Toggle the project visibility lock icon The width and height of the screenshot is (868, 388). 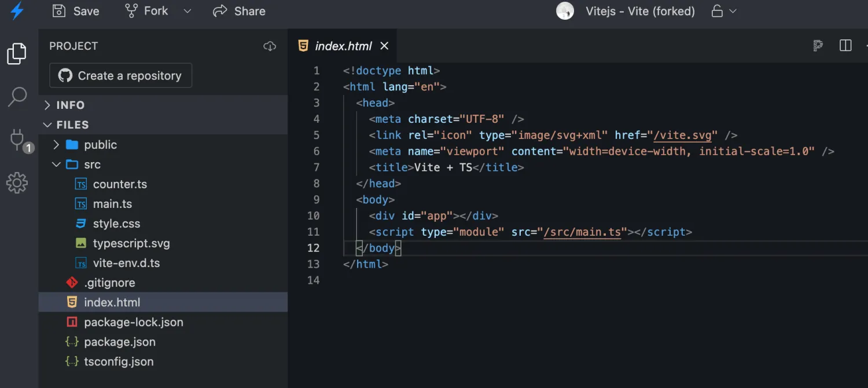click(717, 11)
